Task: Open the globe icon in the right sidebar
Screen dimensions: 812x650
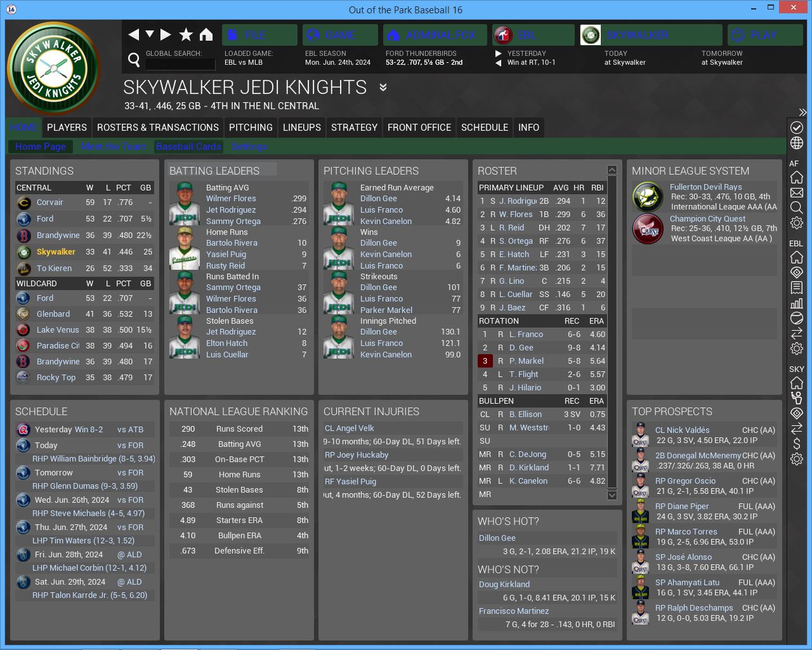Action: (797, 143)
